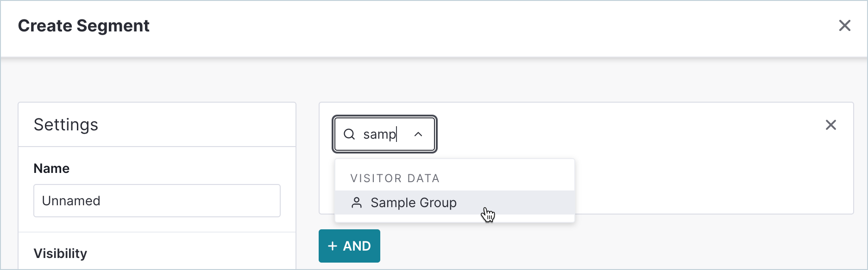Viewport: 868px width, 270px height.
Task: Click the Create Segment dialog title
Action: (83, 26)
